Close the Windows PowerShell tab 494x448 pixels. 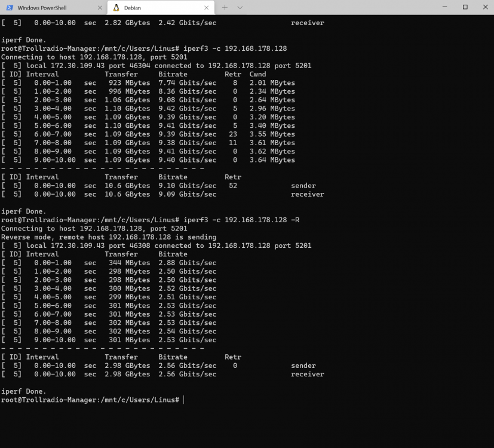(100, 8)
